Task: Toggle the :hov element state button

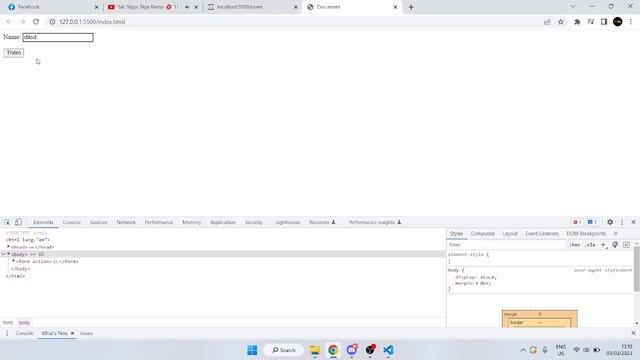Action: (x=575, y=245)
